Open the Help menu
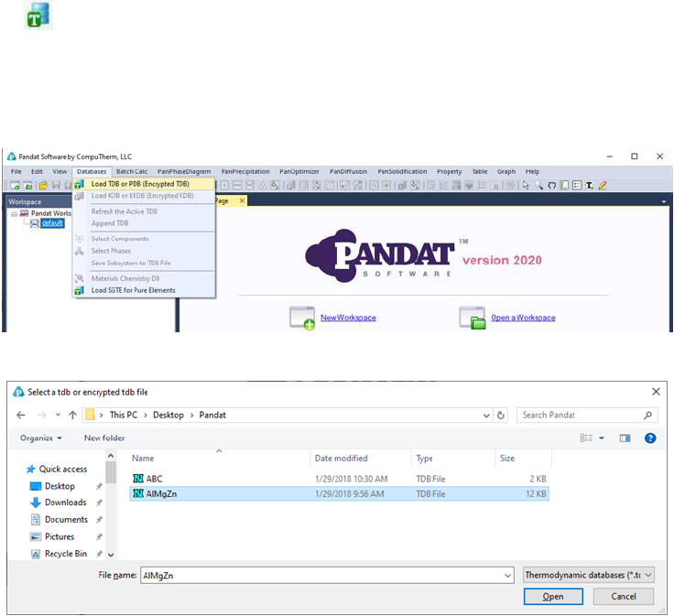 pyautogui.click(x=532, y=171)
